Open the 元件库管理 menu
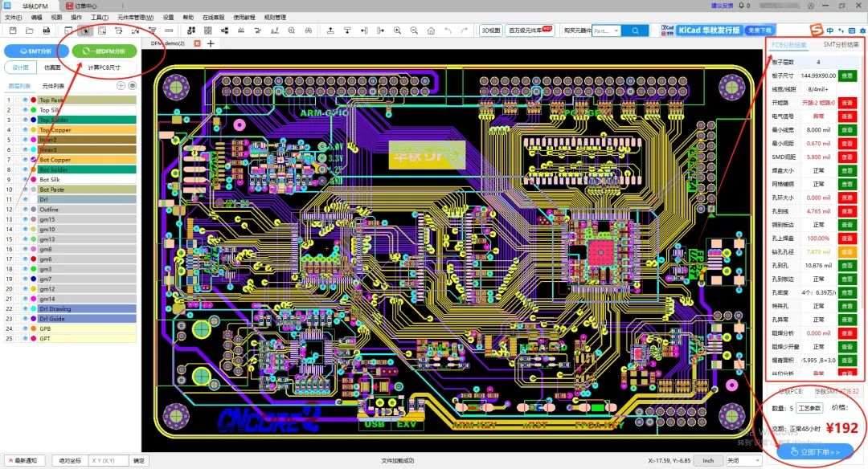Image resolution: width=868 pixels, height=469 pixels. click(135, 17)
